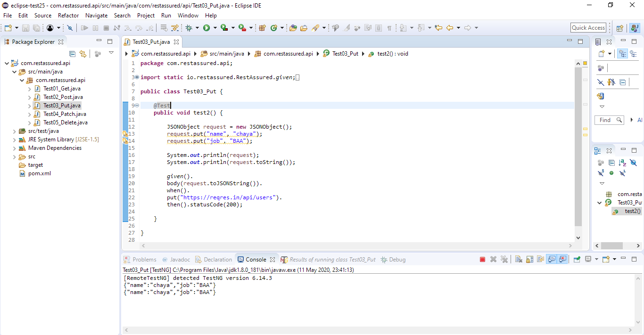Toggle the Link with Editor icon
644x335 pixels.
point(83,54)
